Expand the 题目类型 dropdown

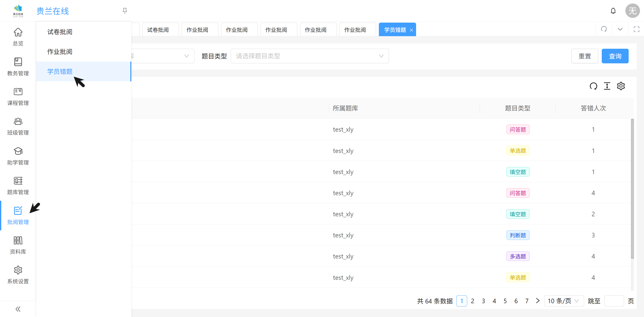(309, 56)
